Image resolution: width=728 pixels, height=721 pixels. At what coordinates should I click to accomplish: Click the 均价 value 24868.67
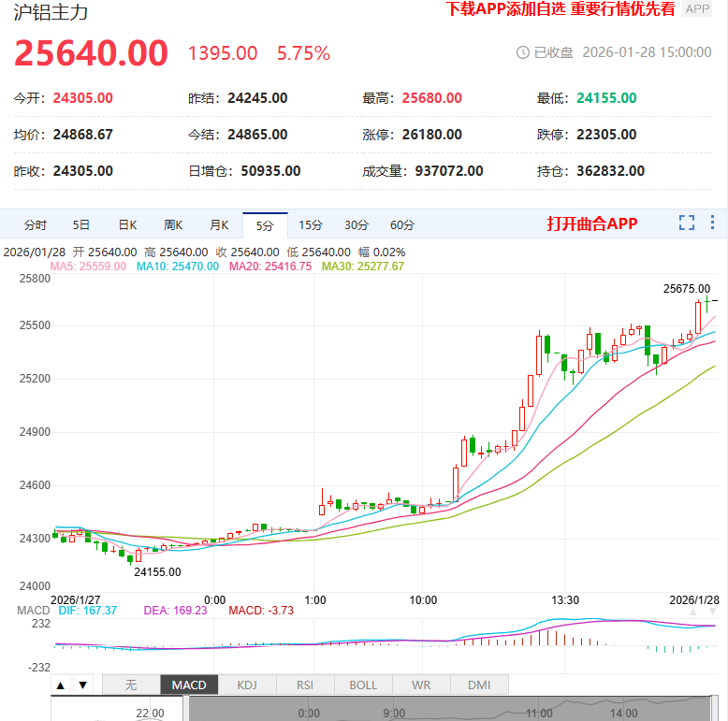tap(82, 135)
